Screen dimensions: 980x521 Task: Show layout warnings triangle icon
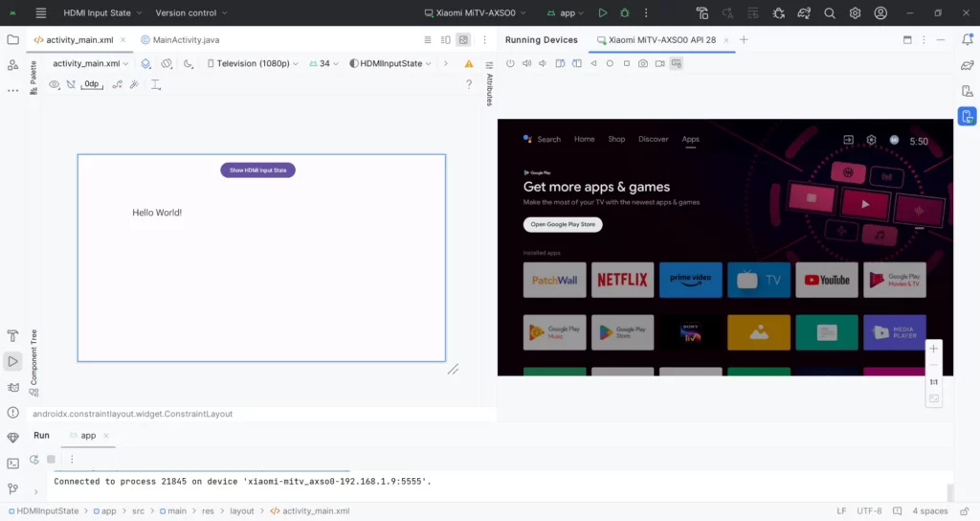[x=469, y=63]
